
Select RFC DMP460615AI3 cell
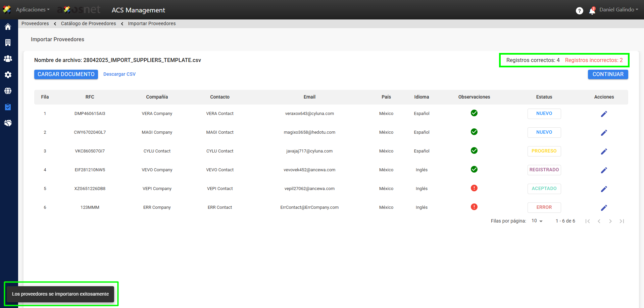pos(90,114)
